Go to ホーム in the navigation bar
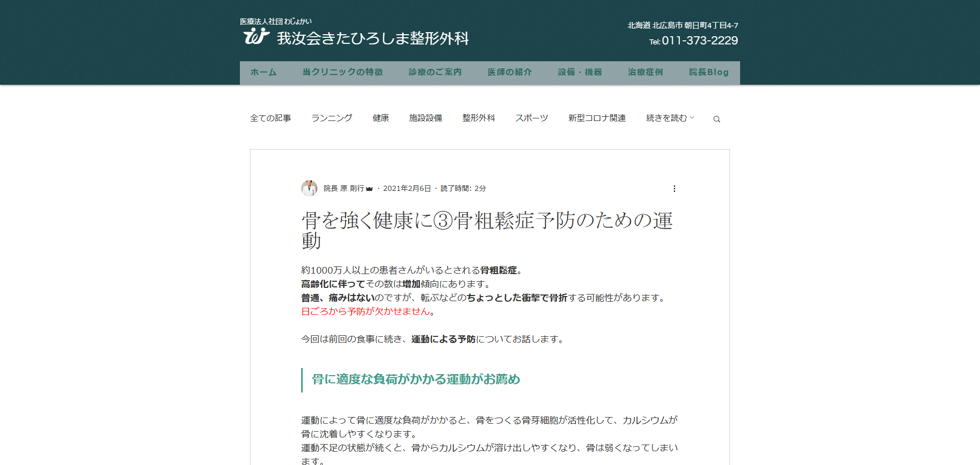 coord(263,72)
